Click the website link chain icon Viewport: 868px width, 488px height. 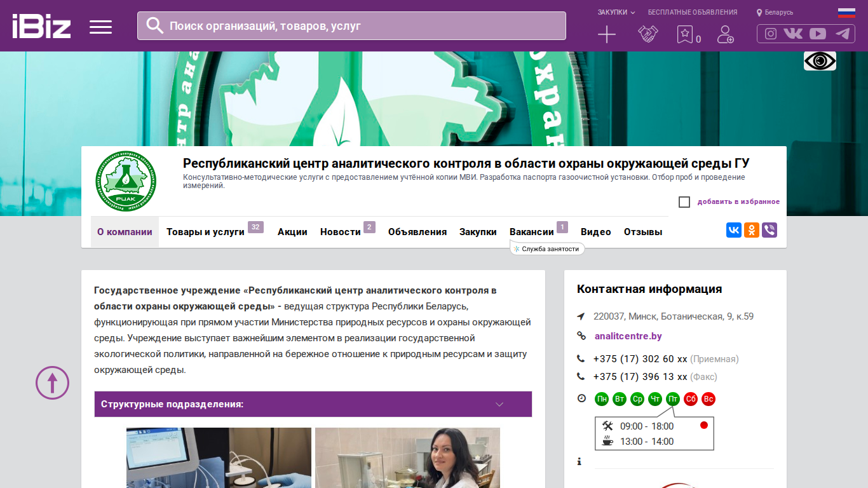[x=581, y=336]
